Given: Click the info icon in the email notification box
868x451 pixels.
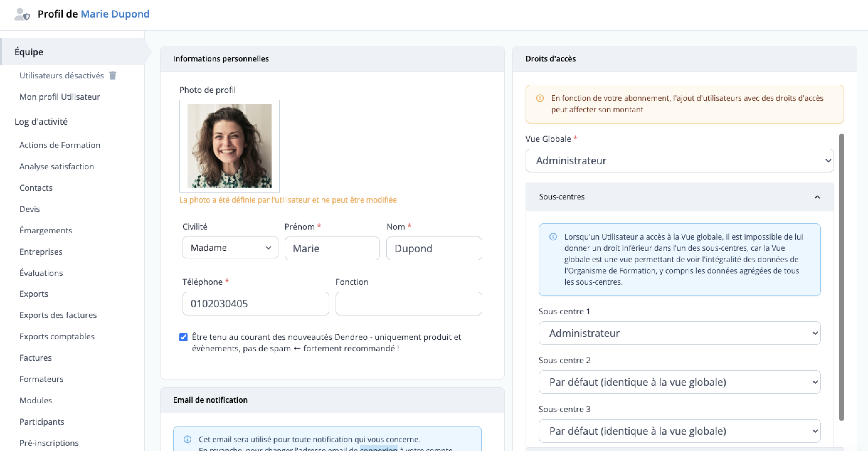Looking at the screenshot, I should 187,439.
